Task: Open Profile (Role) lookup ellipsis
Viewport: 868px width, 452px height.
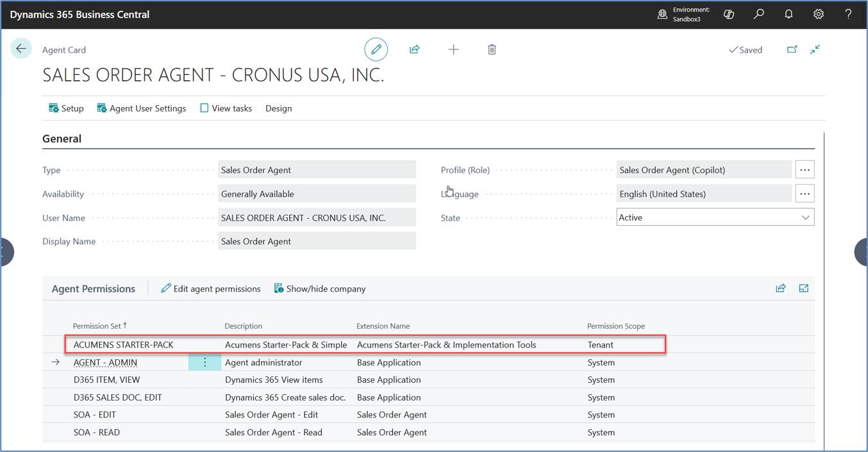Action: click(x=805, y=170)
